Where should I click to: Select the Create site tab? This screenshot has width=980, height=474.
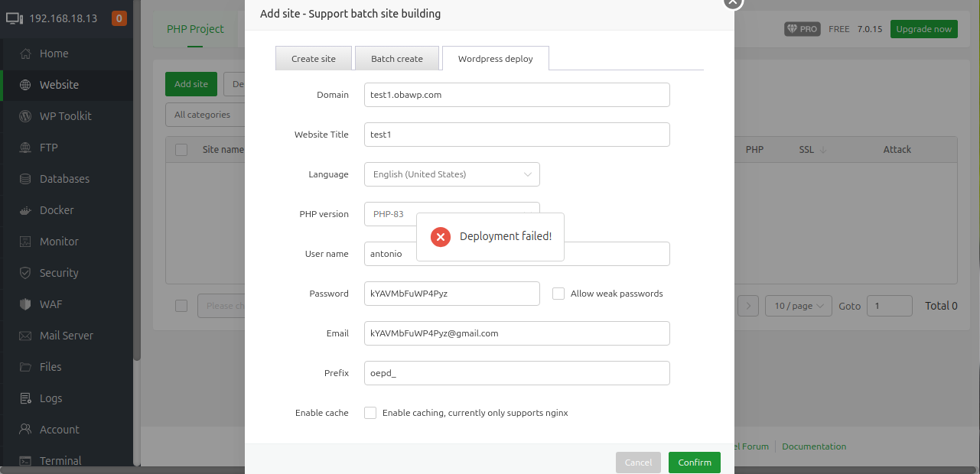(x=313, y=58)
